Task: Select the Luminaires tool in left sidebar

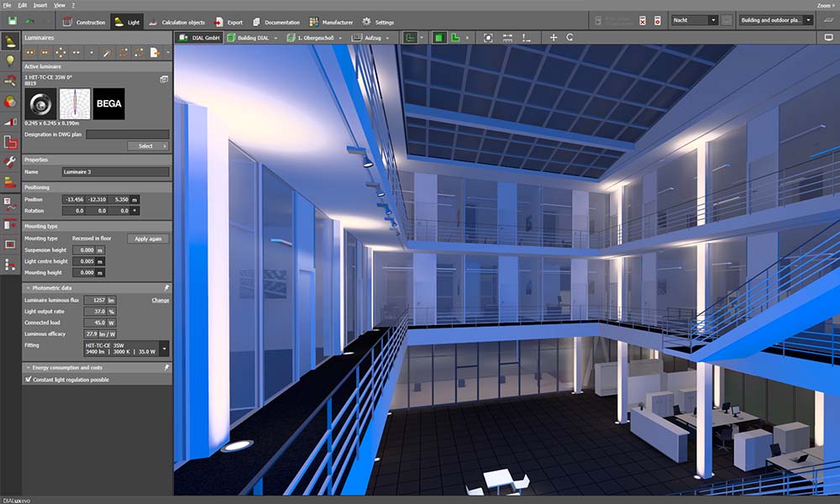Action: 11,40
